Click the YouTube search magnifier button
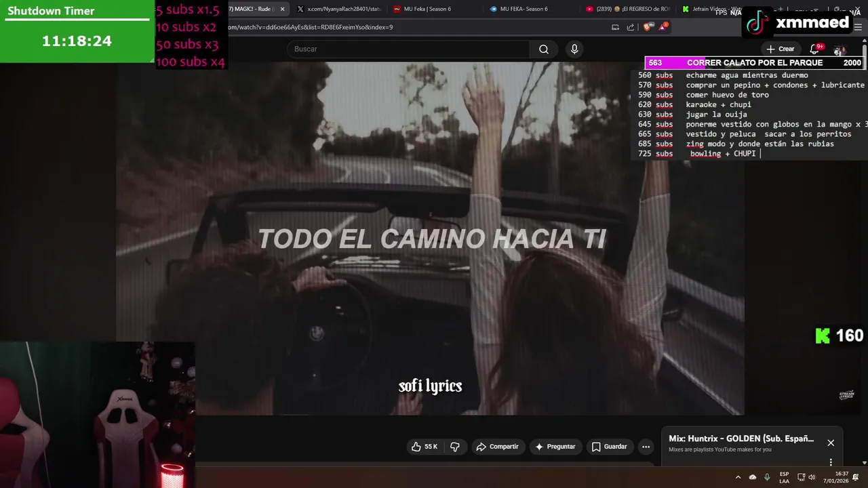868x488 pixels. click(544, 49)
